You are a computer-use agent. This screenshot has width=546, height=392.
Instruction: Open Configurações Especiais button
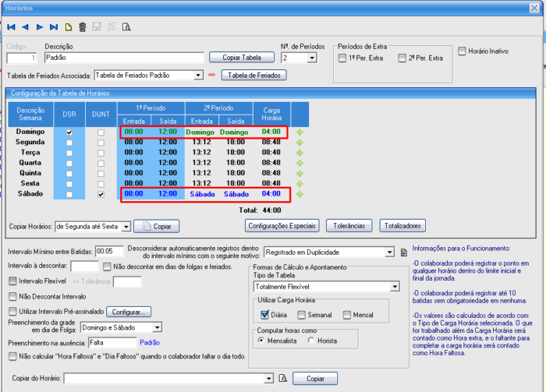[x=282, y=226]
